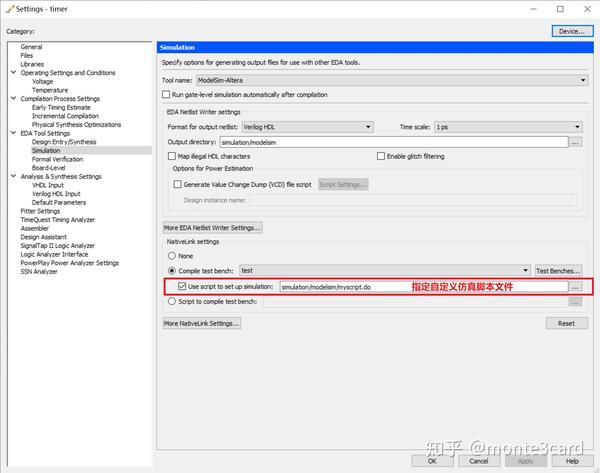The width and height of the screenshot is (600, 473).
Task: Select General in category tree
Action: tap(31, 47)
